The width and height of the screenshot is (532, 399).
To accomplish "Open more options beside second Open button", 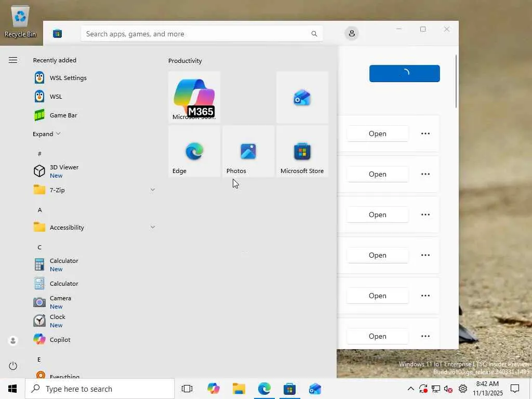I will coord(425,174).
